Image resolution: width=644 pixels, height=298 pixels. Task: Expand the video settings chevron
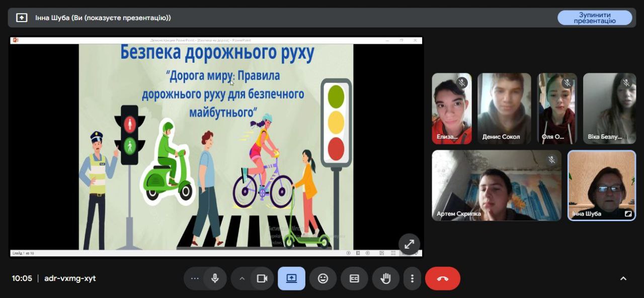coord(242,278)
